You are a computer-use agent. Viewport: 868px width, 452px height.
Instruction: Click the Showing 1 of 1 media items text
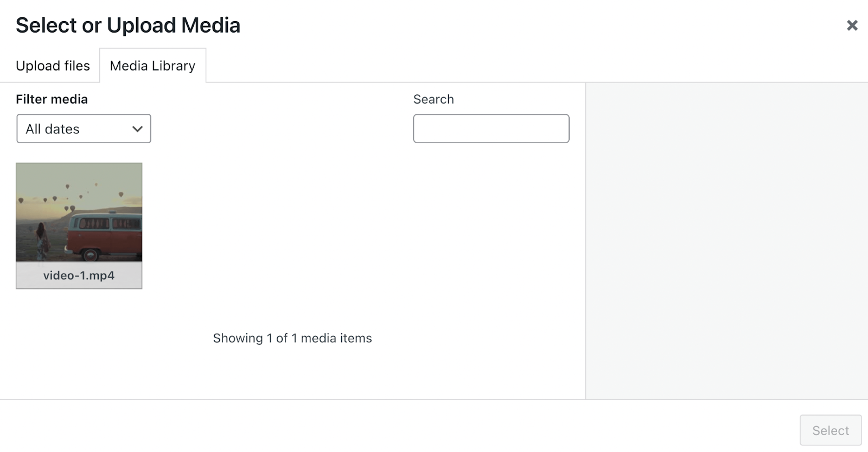click(292, 338)
